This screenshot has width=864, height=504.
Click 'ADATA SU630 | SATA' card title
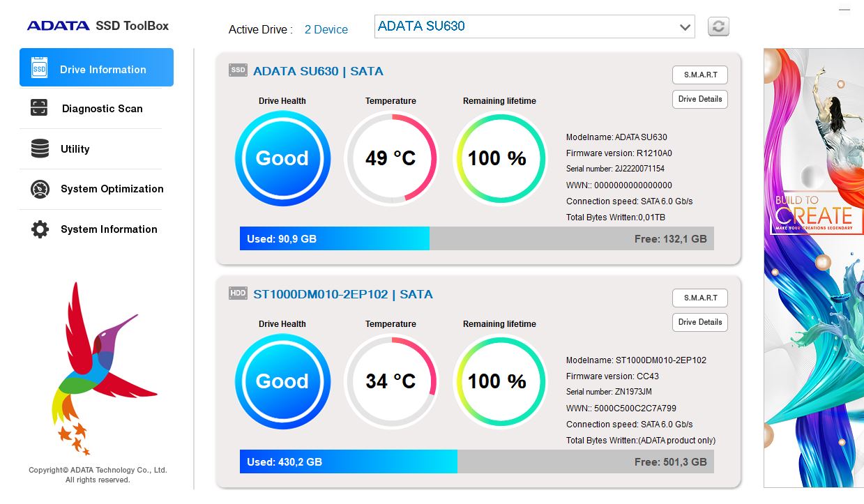pyautogui.click(x=318, y=71)
